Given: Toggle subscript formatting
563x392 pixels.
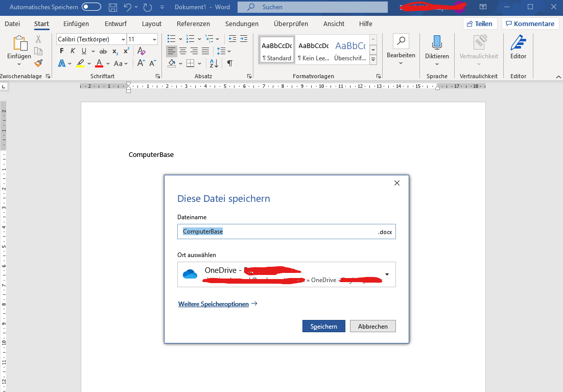Looking at the screenshot, I should [x=115, y=52].
